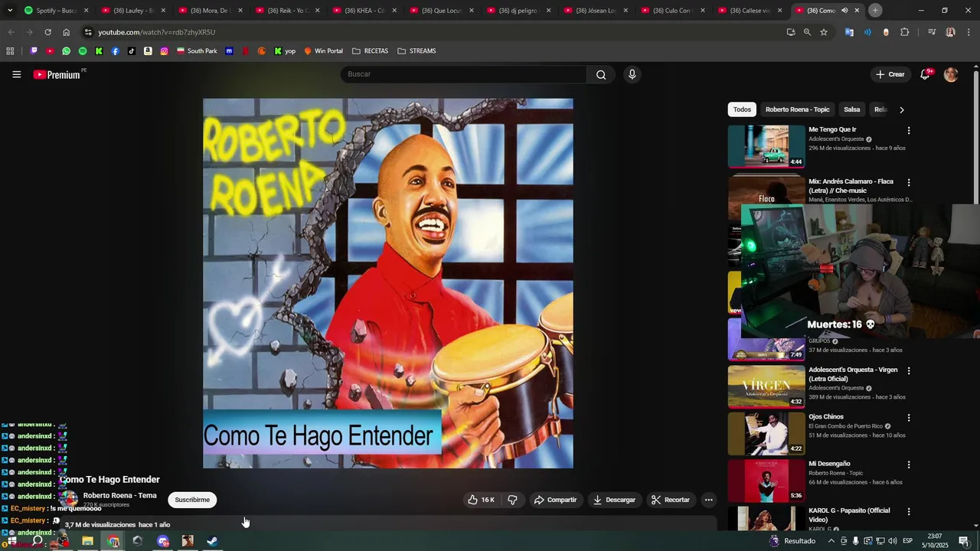980x551 pixels.
Task: Bookmark this page with the star icon
Action: click(x=824, y=32)
